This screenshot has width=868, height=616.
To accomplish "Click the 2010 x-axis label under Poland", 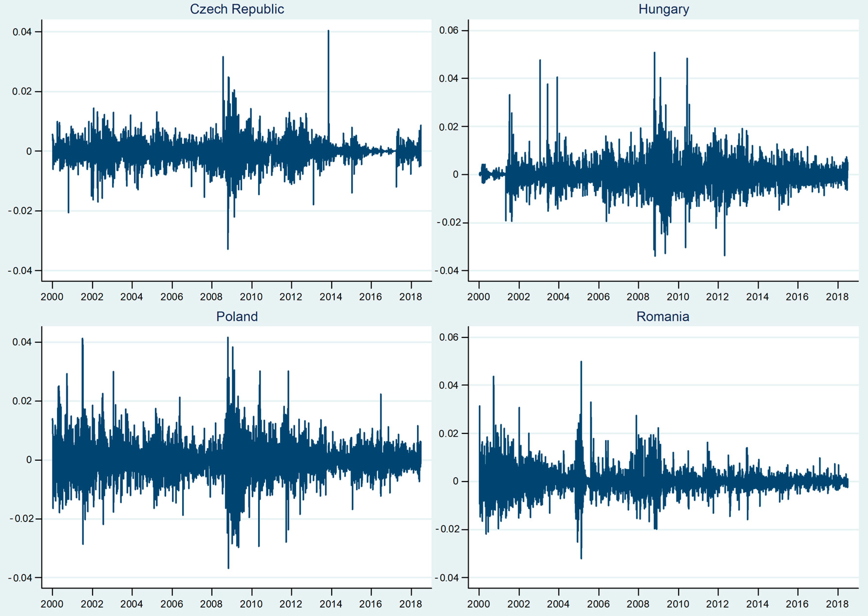I will pyautogui.click(x=251, y=604).
